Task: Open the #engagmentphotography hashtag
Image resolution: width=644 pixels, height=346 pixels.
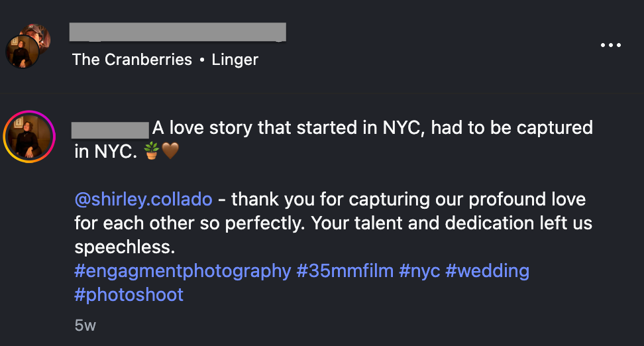Action: (183, 271)
